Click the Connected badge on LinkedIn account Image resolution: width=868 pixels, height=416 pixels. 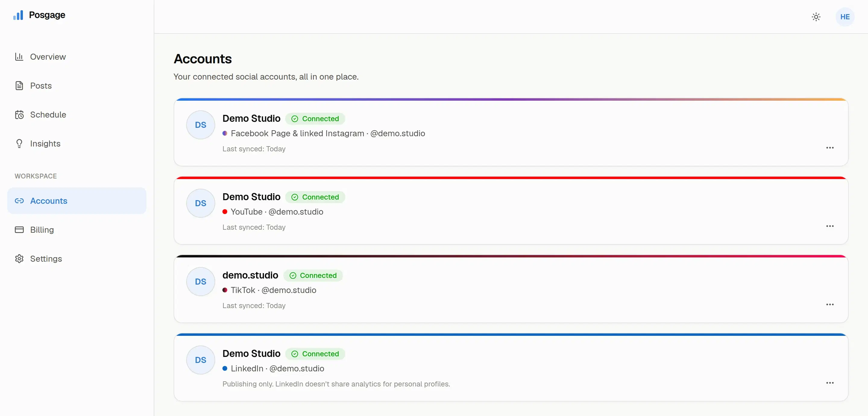point(315,354)
